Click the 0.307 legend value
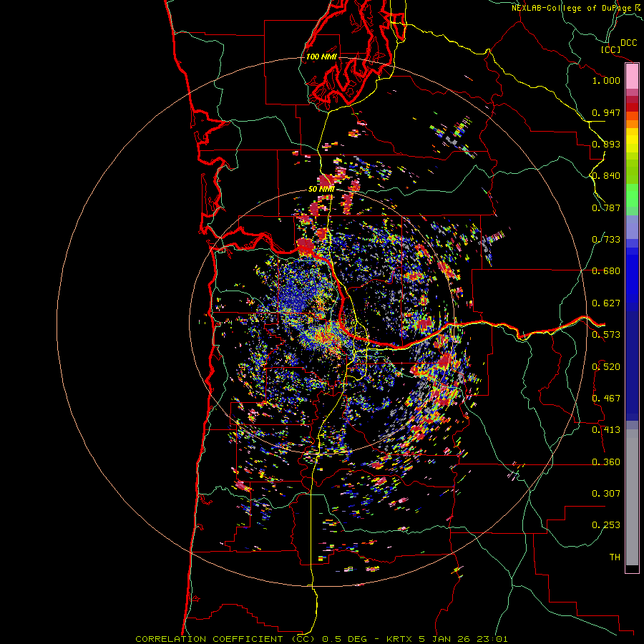This screenshot has height=644, width=644. coord(606,494)
